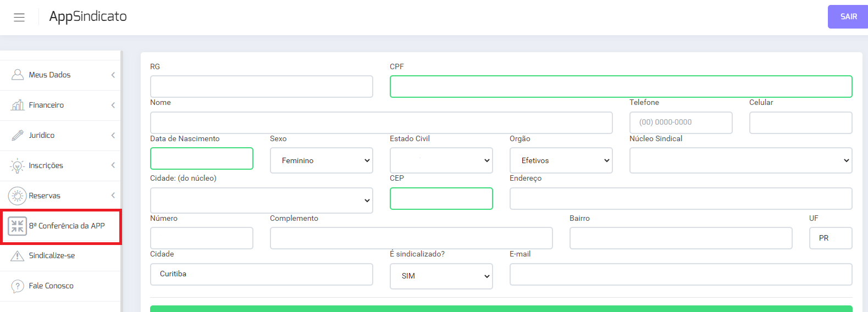Click the Inscrições lightbulb icon

click(18, 166)
